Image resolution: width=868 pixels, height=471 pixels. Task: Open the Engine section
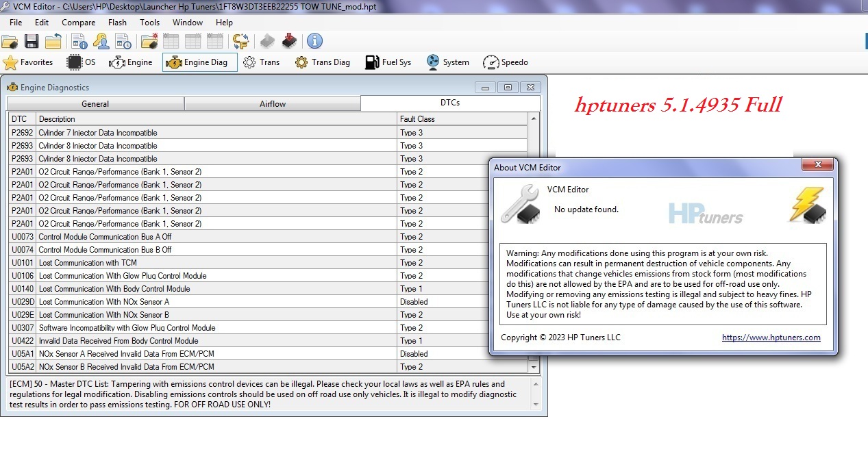[x=131, y=62]
